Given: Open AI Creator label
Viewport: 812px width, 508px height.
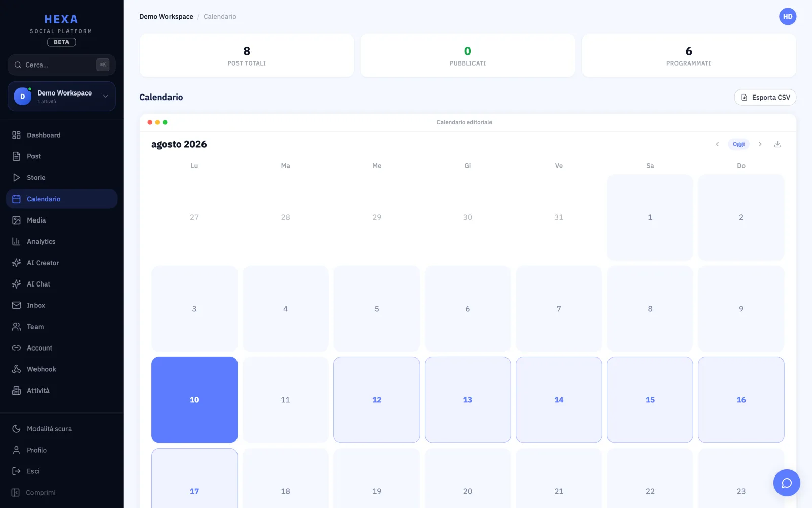Looking at the screenshot, I should (43, 263).
